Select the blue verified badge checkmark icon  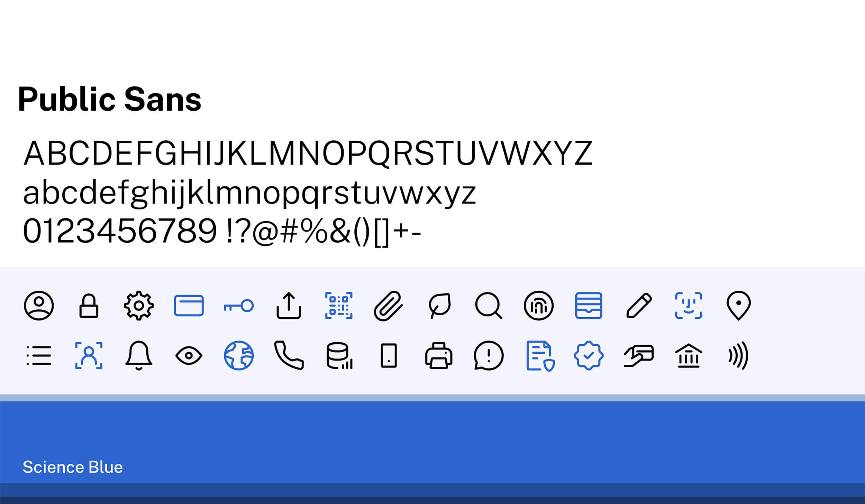point(589,355)
